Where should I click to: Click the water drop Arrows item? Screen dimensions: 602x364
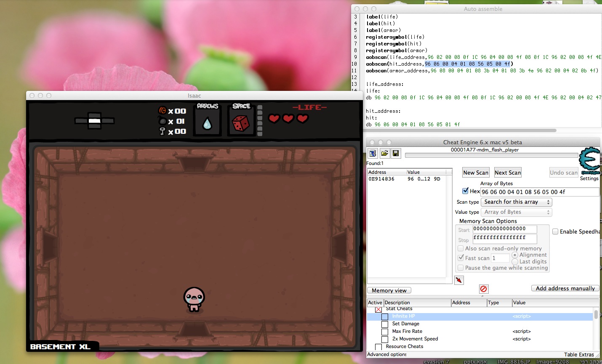(x=207, y=123)
